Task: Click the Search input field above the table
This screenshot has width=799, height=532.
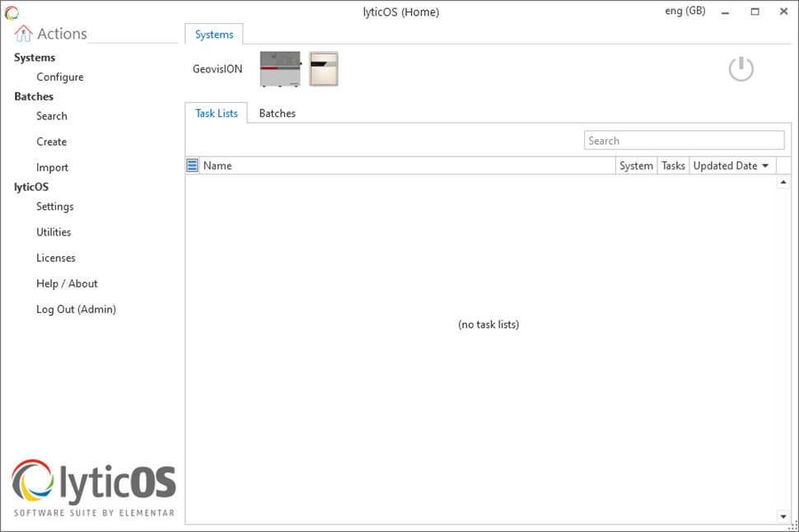Action: click(x=684, y=140)
